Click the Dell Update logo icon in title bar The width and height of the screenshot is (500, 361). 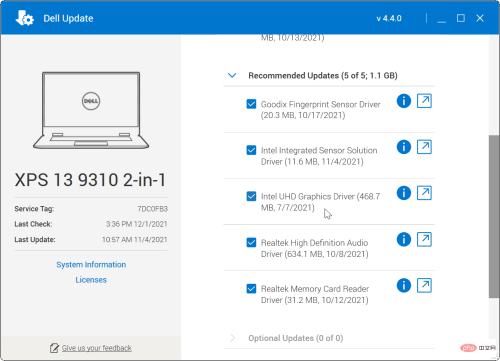pyautogui.click(x=24, y=18)
